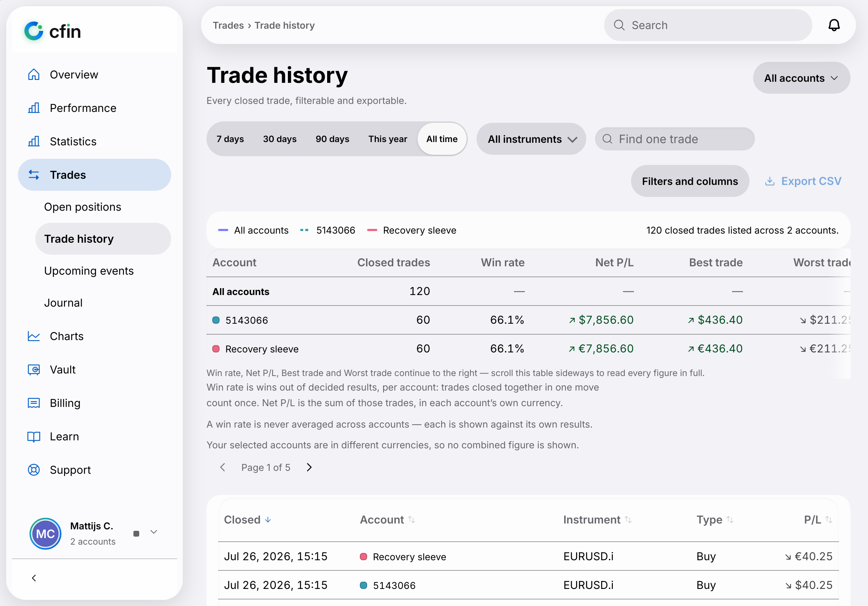This screenshot has width=868, height=606.
Task: Click the Find one trade field
Action: (x=675, y=139)
